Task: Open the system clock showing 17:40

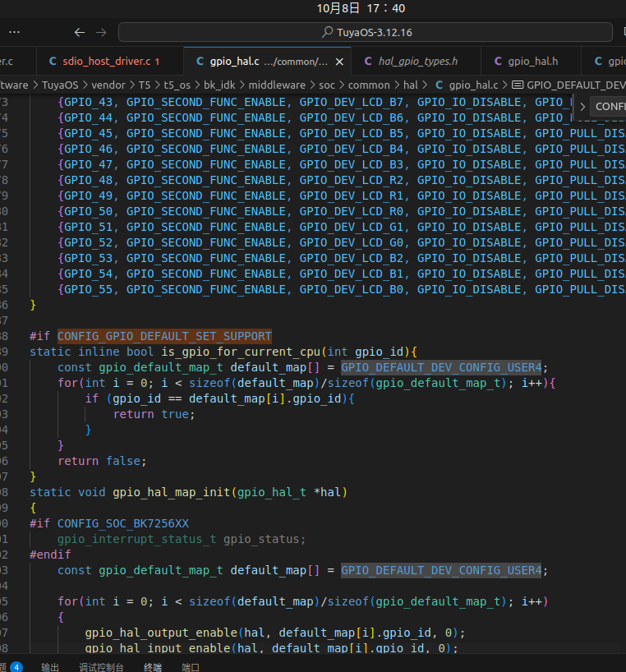Action: (361, 8)
